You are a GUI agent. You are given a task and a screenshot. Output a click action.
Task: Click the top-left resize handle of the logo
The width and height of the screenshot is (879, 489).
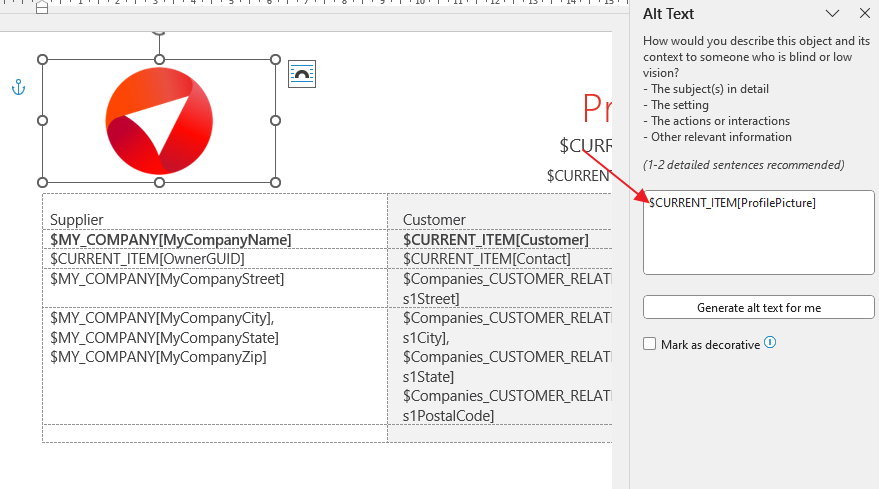pos(42,60)
